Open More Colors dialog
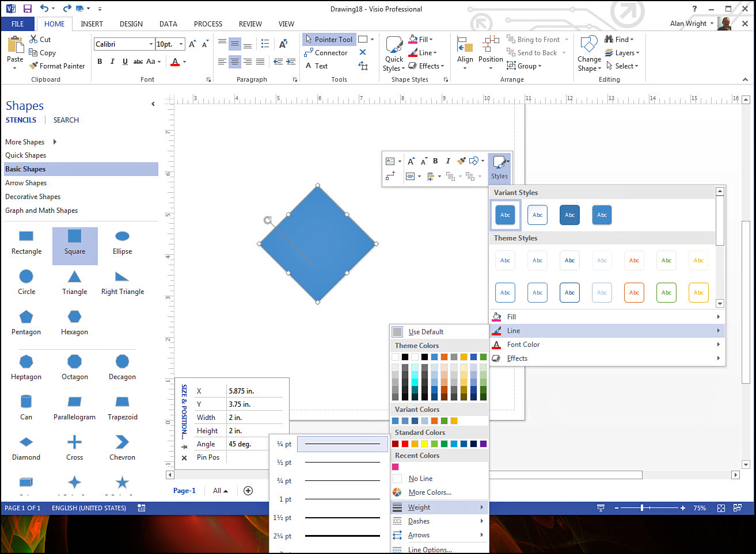 (x=439, y=492)
